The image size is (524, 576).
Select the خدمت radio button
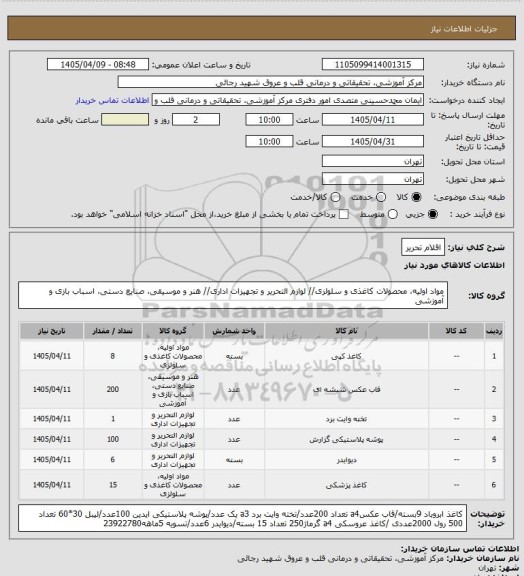point(381,197)
